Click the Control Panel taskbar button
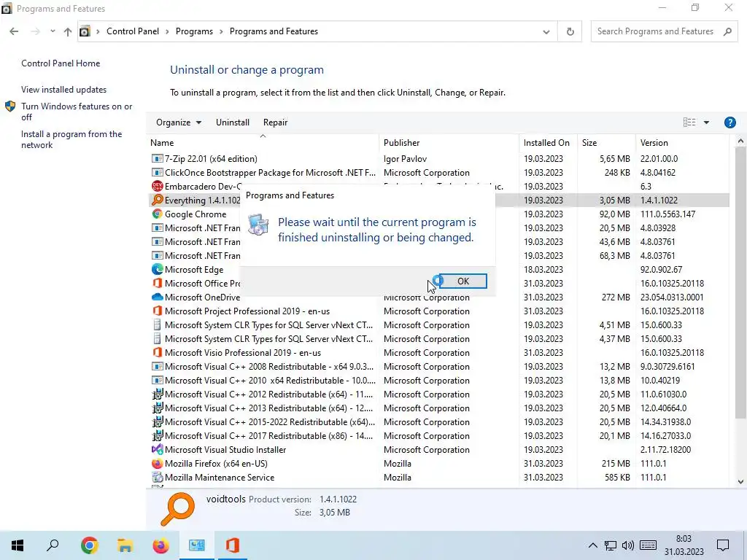Image resolution: width=747 pixels, height=560 pixels. click(x=197, y=545)
